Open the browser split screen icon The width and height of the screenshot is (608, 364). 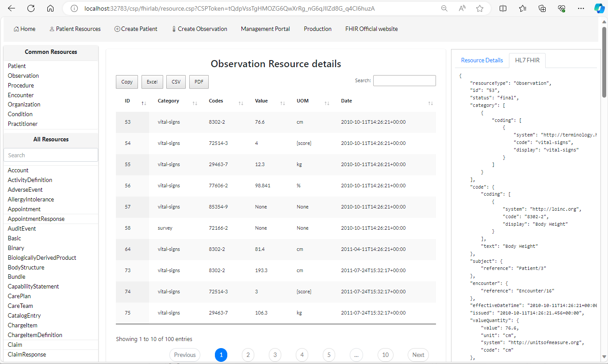coord(503,8)
